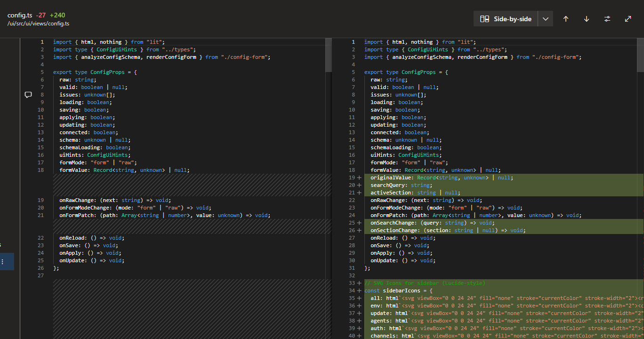This screenshot has width=644, height=339.
Task: Click plus marker beside onSearchChange line 25
Action: [x=359, y=223]
